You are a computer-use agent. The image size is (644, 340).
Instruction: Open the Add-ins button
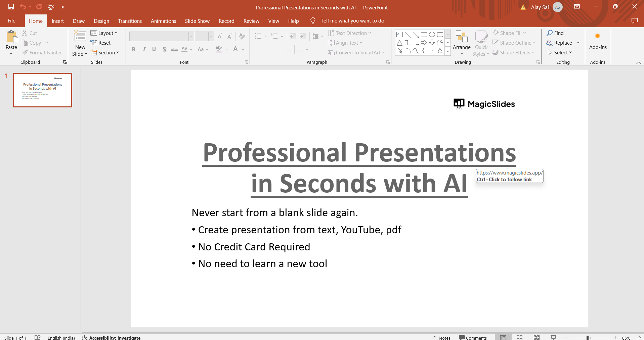(x=598, y=42)
